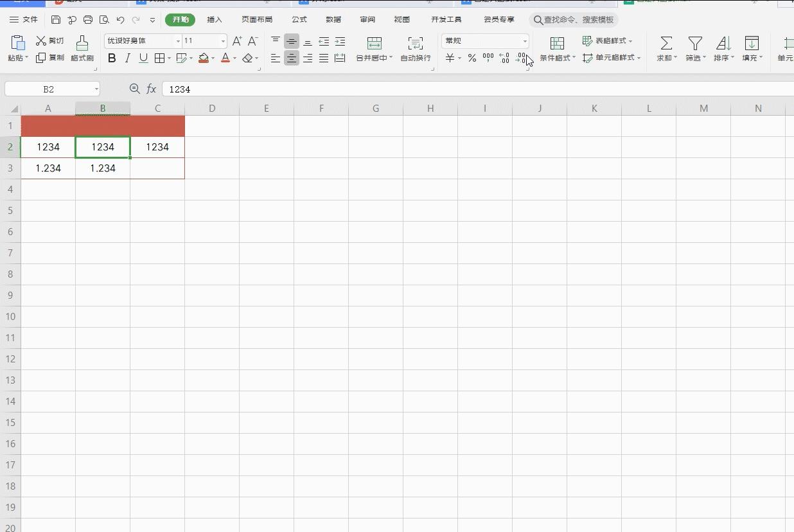Click the fill color bucket swatch

204,58
